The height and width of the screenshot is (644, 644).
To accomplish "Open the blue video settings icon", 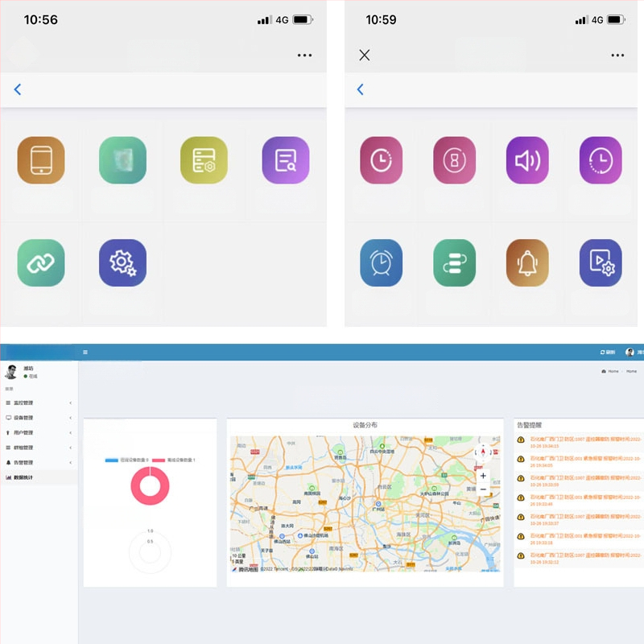I will 601,263.
